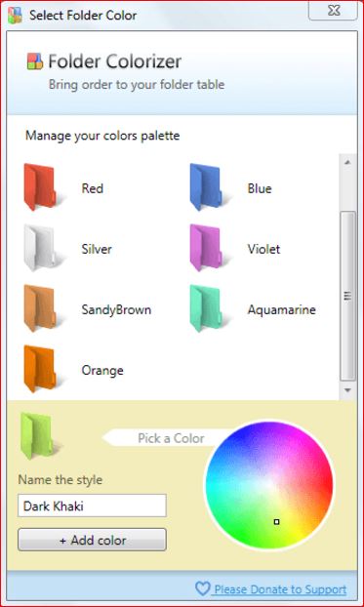Click the 'Blue' color label
The width and height of the screenshot is (364, 607).
[x=260, y=188]
